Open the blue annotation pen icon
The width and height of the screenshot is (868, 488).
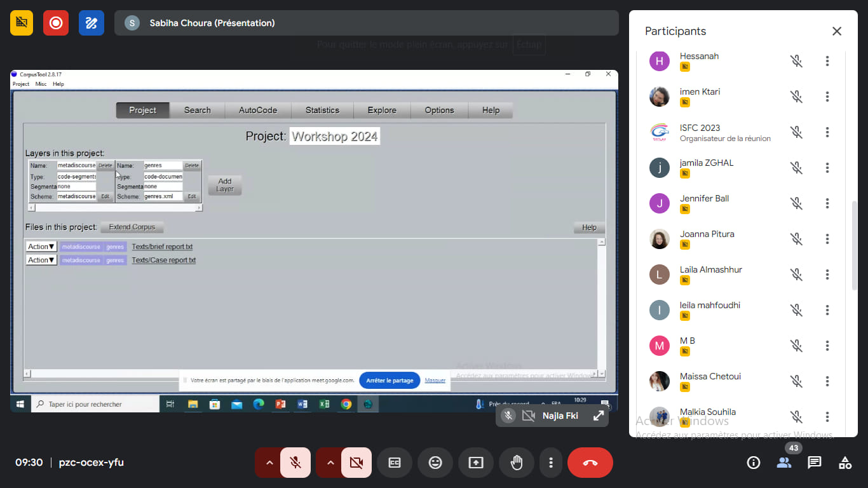(92, 23)
